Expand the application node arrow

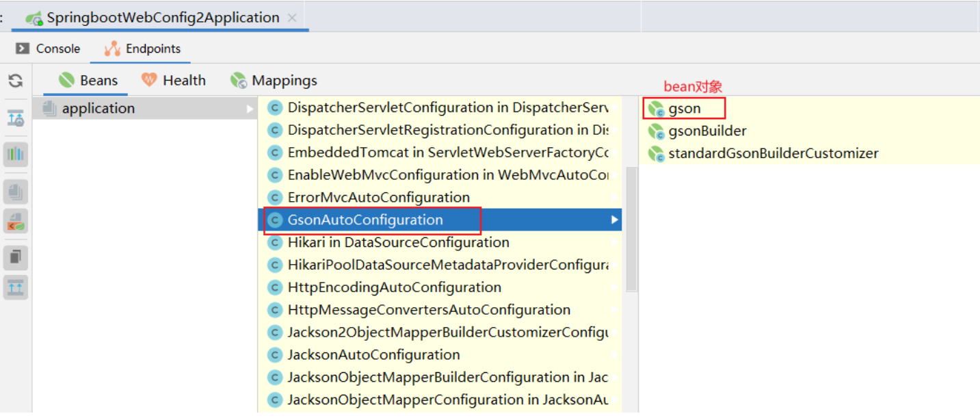coord(250,108)
